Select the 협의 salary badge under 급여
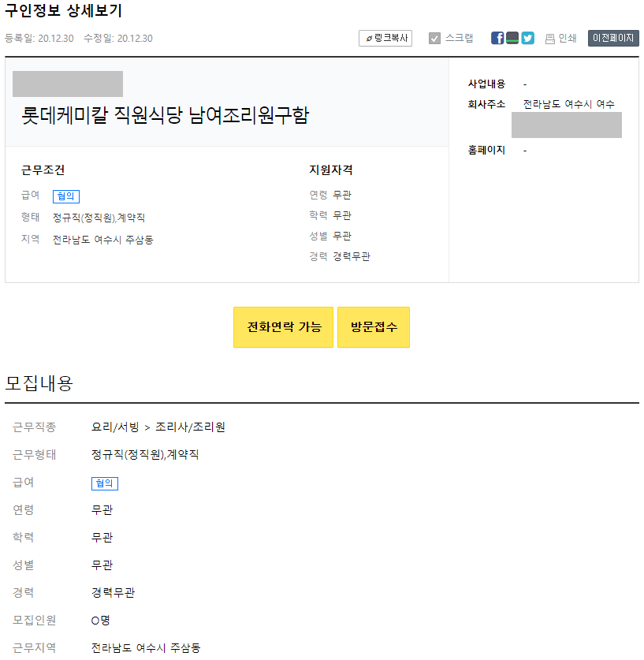 pos(65,196)
